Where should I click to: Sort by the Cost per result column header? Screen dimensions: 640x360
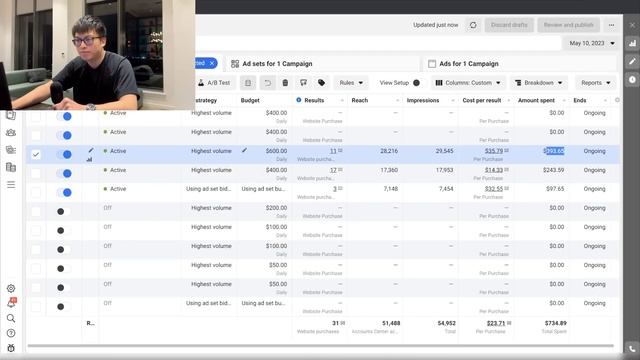point(486,100)
